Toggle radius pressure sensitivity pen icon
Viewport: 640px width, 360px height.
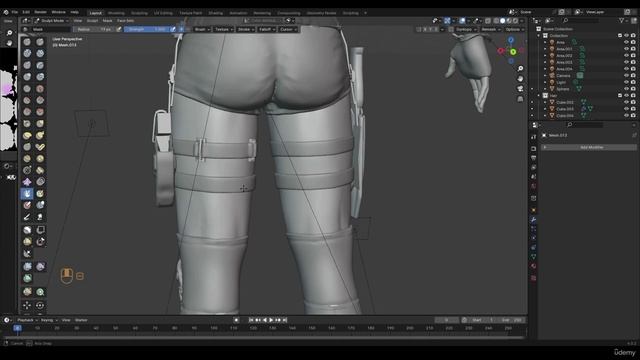[119, 29]
